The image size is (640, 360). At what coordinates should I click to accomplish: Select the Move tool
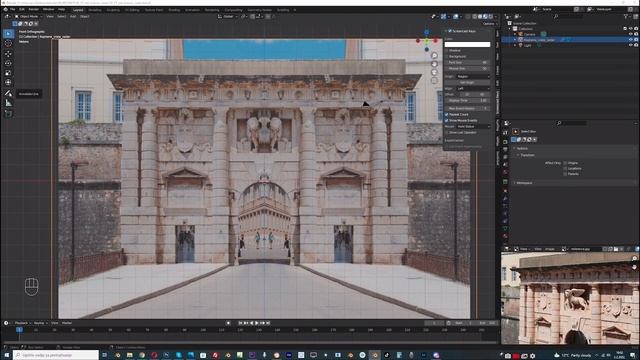pyautogui.click(x=8, y=53)
